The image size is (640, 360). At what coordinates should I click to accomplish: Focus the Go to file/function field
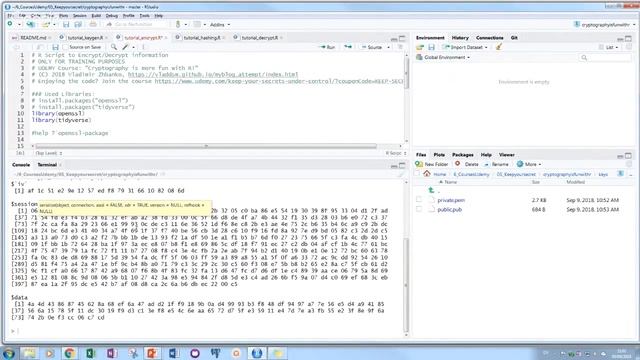point(137,24)
